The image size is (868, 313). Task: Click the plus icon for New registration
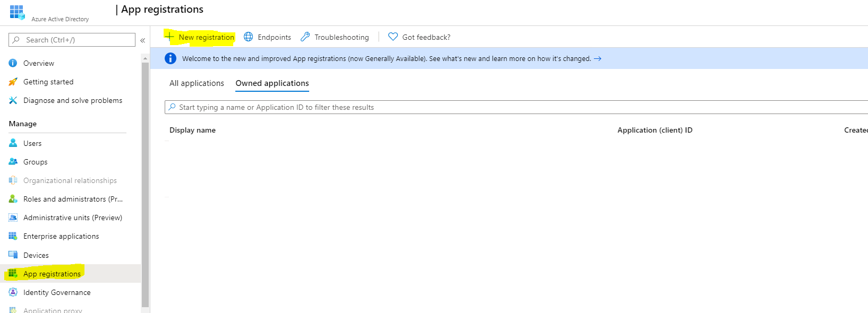point(169,37)
